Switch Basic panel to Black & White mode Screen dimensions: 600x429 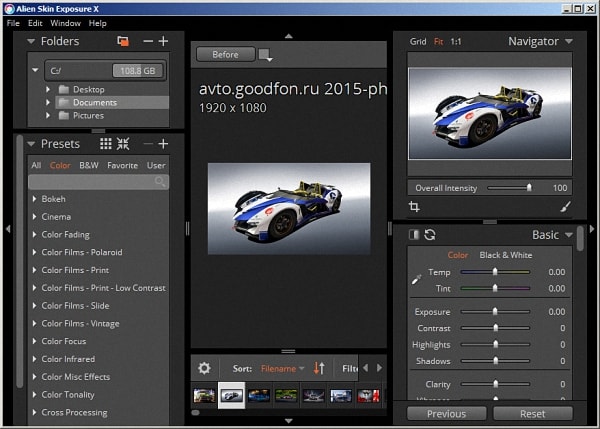pos(506,255)
